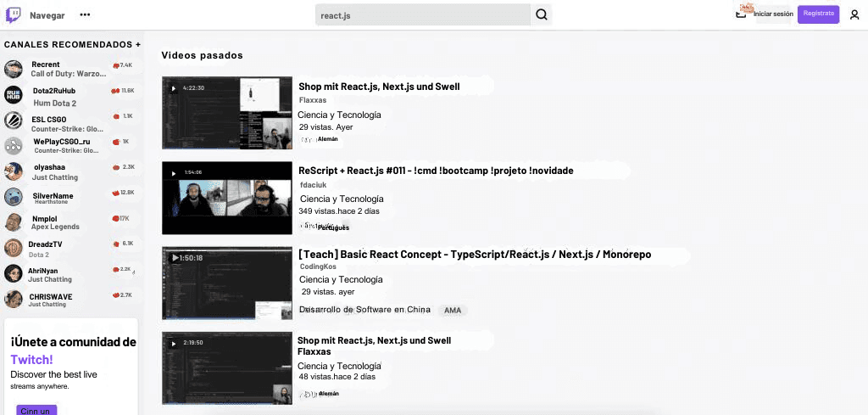
Task: Click the AMA tag
Action: pos(453,311)
